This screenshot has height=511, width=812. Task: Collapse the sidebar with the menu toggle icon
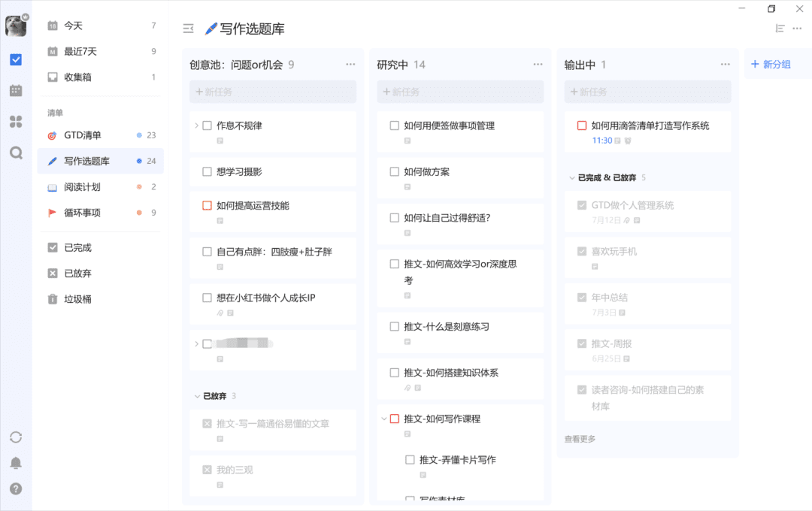click(x=189, y=29)
